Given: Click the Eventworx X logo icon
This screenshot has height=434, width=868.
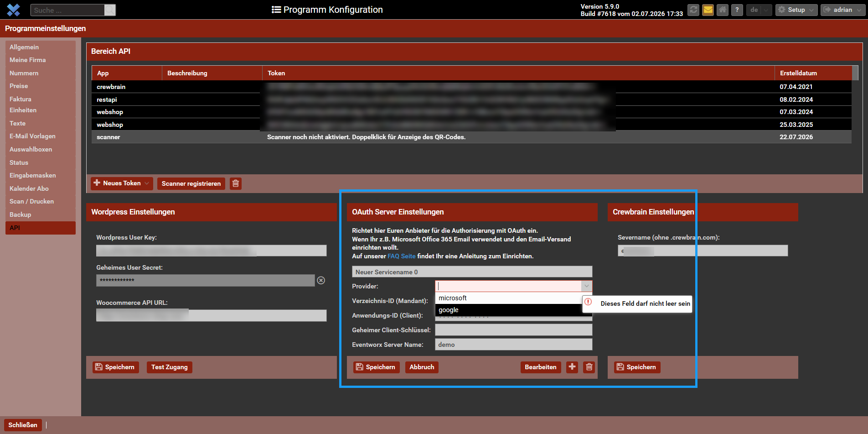Looking at the screenshot, I should (x=14, y=10).
